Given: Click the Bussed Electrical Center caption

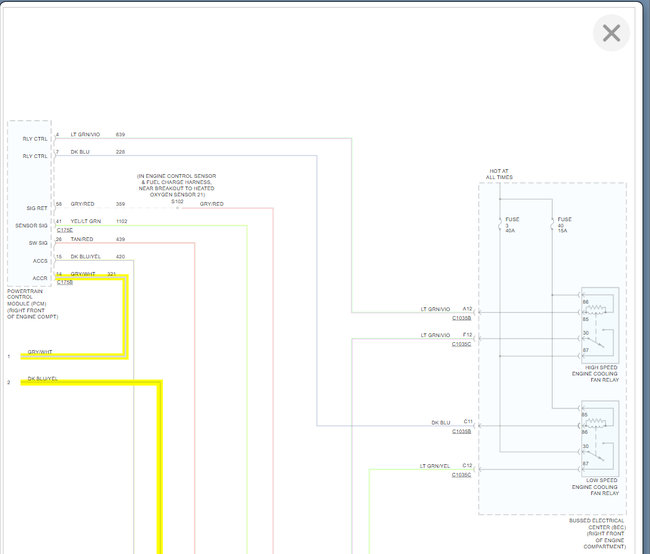Looking at the screenshot, I should 599,531.
